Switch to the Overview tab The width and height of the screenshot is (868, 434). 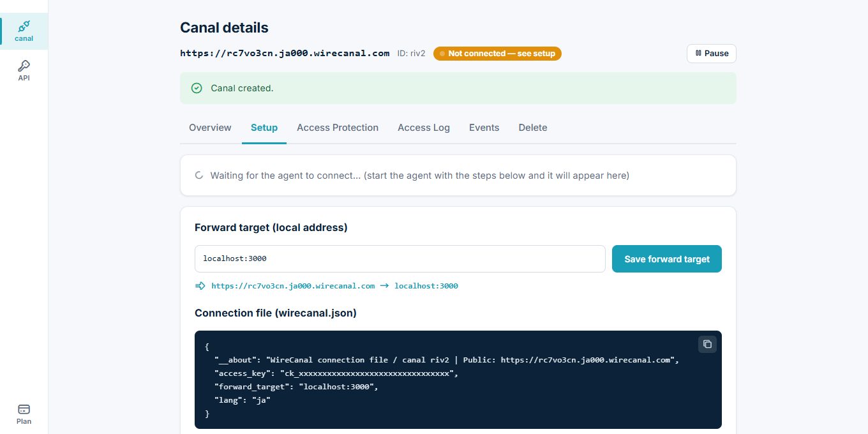pos(210,128)
